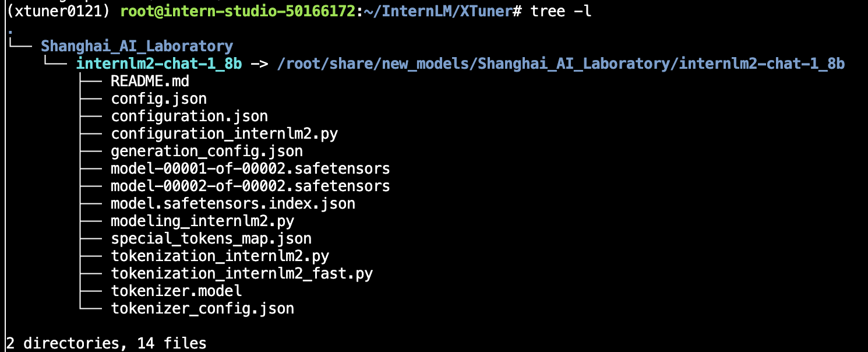Click the configuration.json entry
Viewport: 868px width, 352px height.
(189, 116)
